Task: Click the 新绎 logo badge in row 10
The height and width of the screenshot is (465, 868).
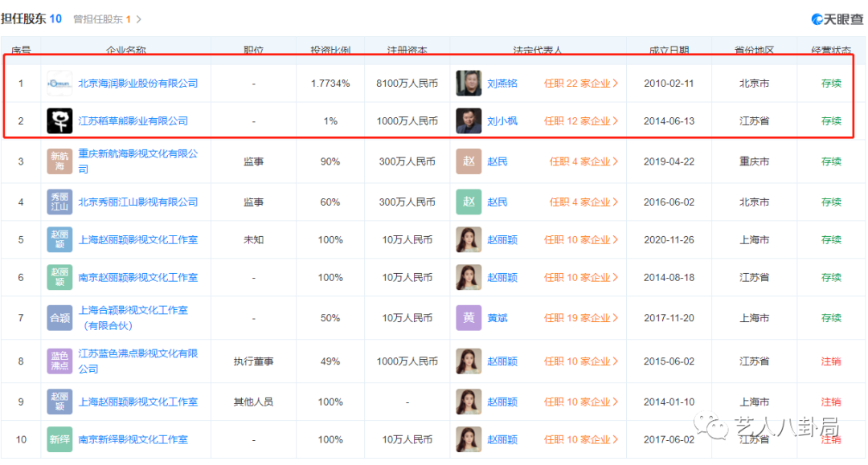Action: tap(59, 439)
